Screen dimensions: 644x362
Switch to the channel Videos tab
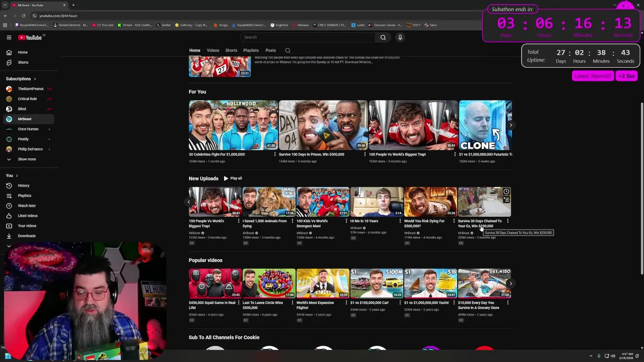pyautogui.click(x=213, y=50)
